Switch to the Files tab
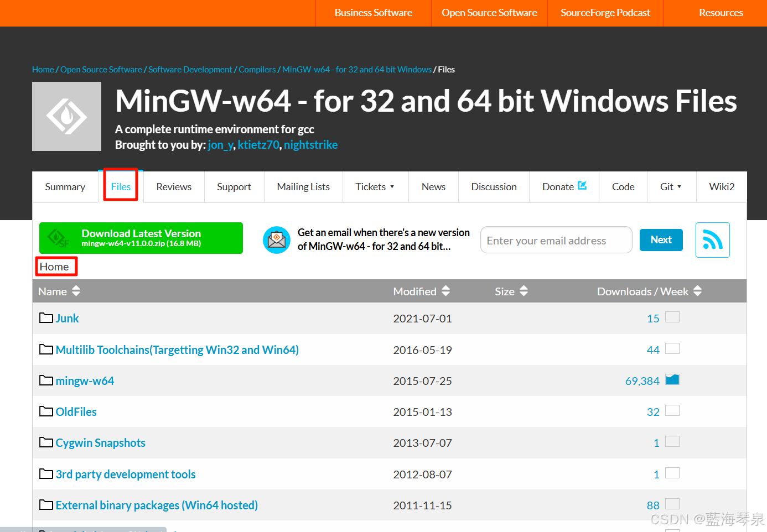Viewport: 767px width, 532px height. (121, 187)
